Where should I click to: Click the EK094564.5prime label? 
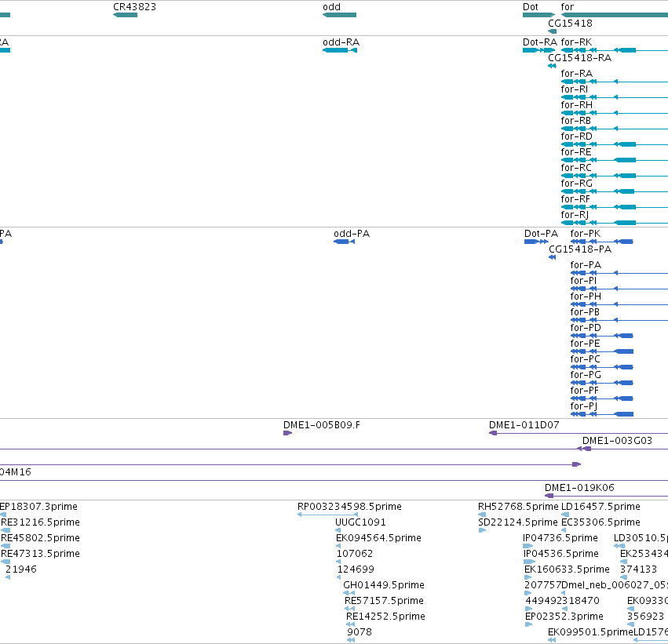tap(378, 538)
